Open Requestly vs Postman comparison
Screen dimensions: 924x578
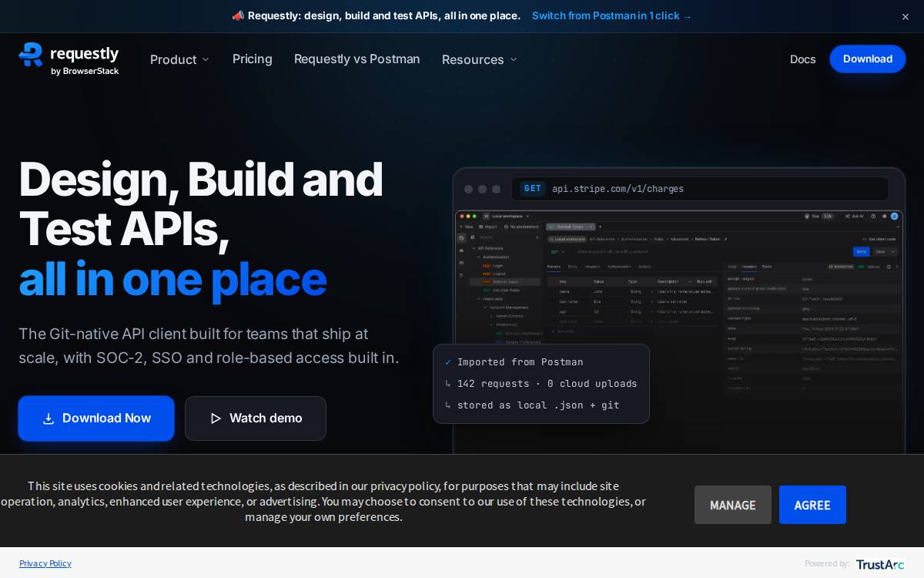point(357,59)
